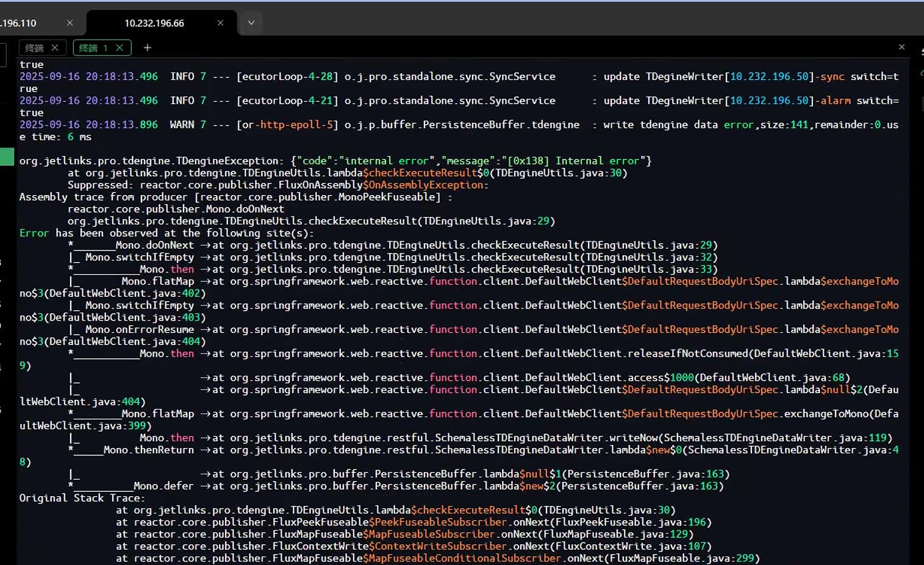Click the green marker in left gutter
This screenshot has width=924, height=565.
(7, 157)
